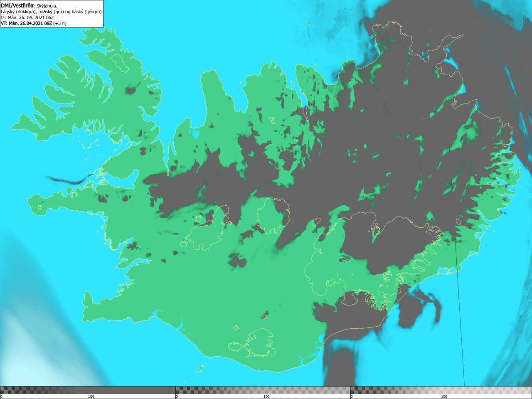Viewport: 532px width, 399px height.
Task: Click the initial time 'IT: Mán. 26. 04. 2021 06Z'
Action: point(27,17)
